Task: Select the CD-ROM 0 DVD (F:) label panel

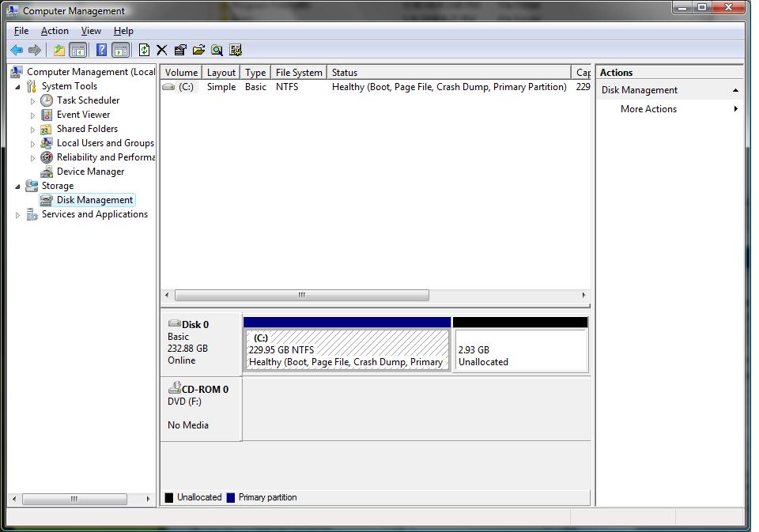Action: (201, 409)
